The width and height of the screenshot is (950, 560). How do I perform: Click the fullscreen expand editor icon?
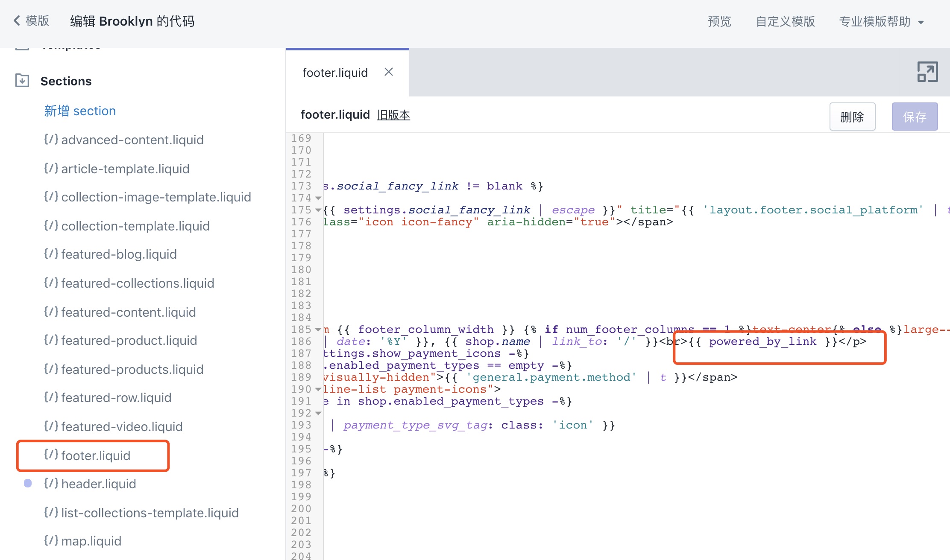[x=927, y=72]
